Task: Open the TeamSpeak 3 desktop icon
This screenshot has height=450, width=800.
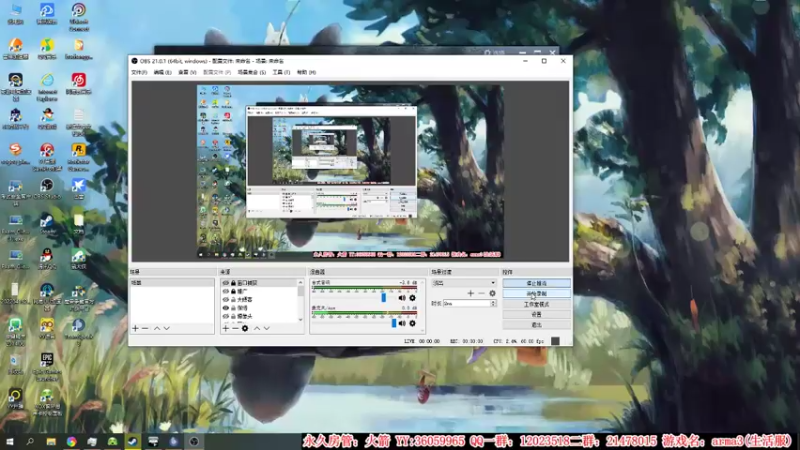Action: (79, 331)
